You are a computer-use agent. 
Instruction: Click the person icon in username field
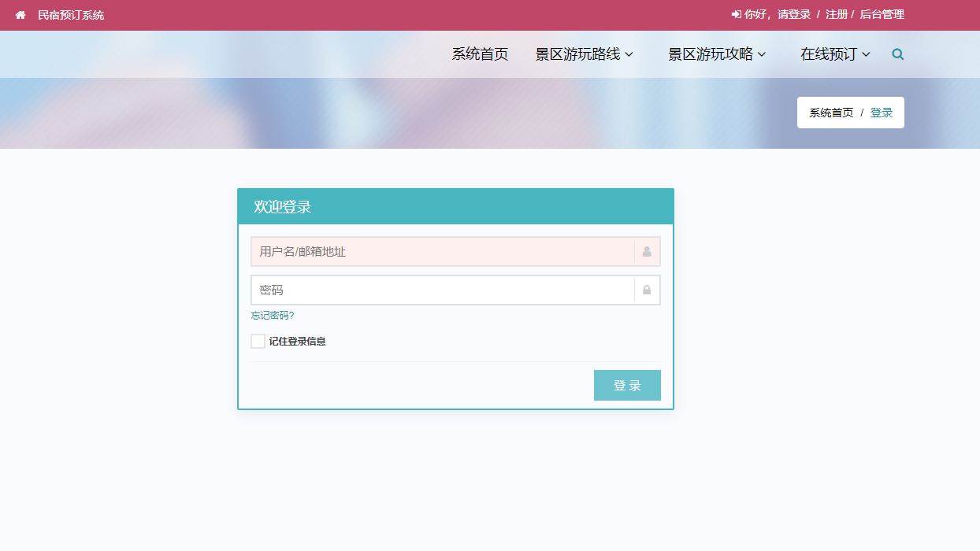point(645,251)
